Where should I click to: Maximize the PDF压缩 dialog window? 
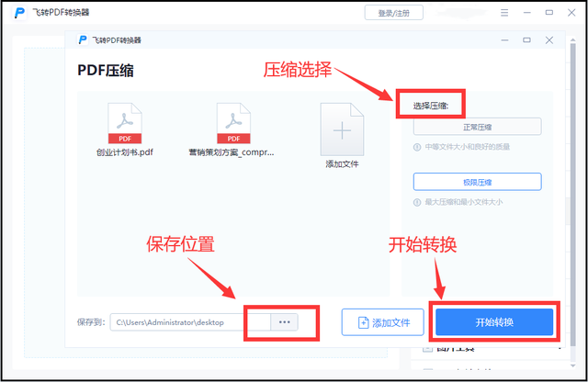pyautogui.click(x=526, y=40)
